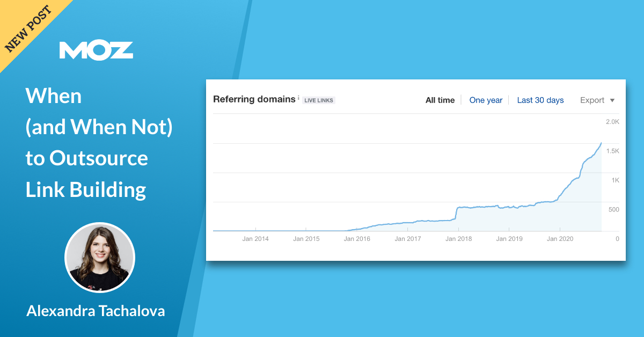Click the Jan 2014 axis label
The height and width of the screenshot is (337, 644).
coord(255,239)
